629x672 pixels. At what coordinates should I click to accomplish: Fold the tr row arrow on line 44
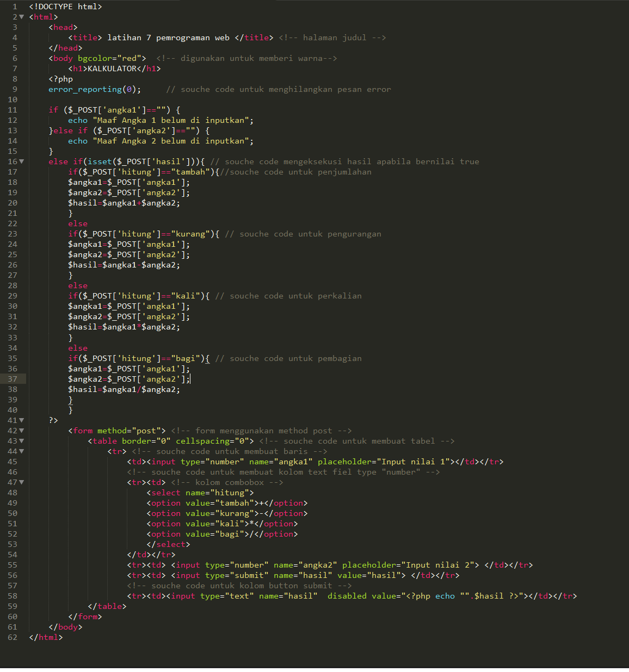[21, 451]
